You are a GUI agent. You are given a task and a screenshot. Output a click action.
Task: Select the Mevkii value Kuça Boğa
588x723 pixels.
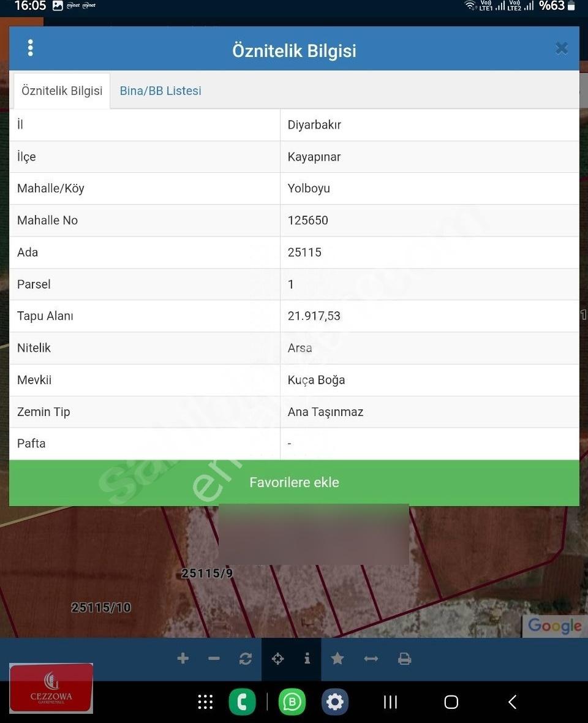click(x=316, y=380)
